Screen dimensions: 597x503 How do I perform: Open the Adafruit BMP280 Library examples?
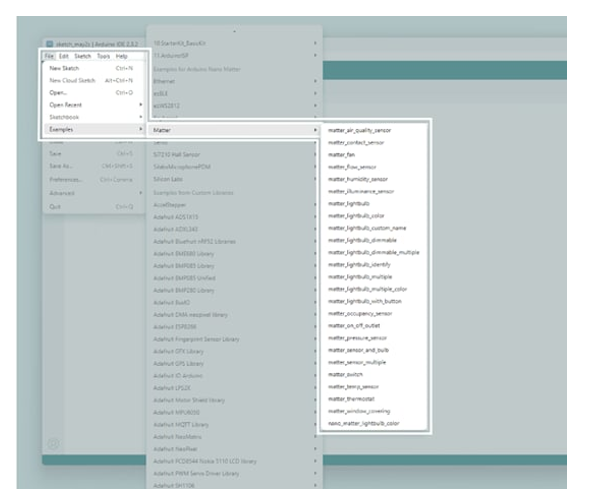[234, 290]
